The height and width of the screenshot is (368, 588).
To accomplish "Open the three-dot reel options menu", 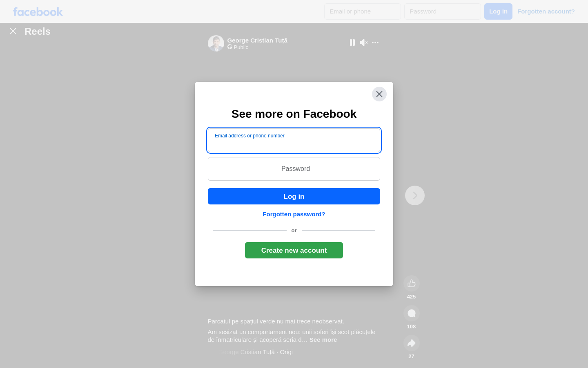I will coord(375,43).
